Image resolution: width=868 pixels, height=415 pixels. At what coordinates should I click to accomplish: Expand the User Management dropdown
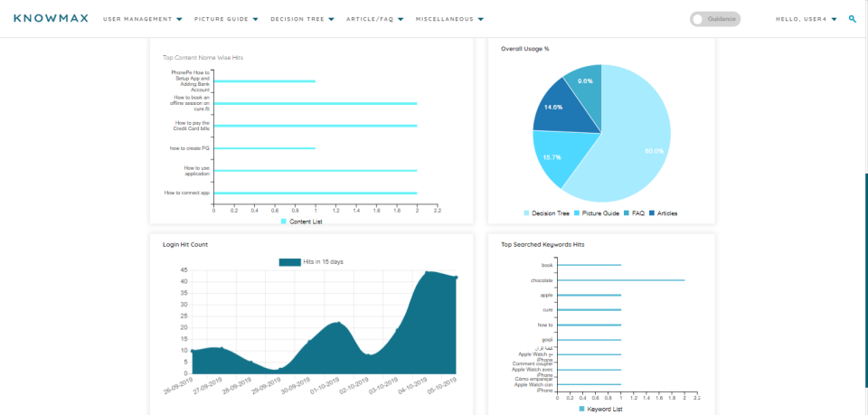(x=143, y=19)
